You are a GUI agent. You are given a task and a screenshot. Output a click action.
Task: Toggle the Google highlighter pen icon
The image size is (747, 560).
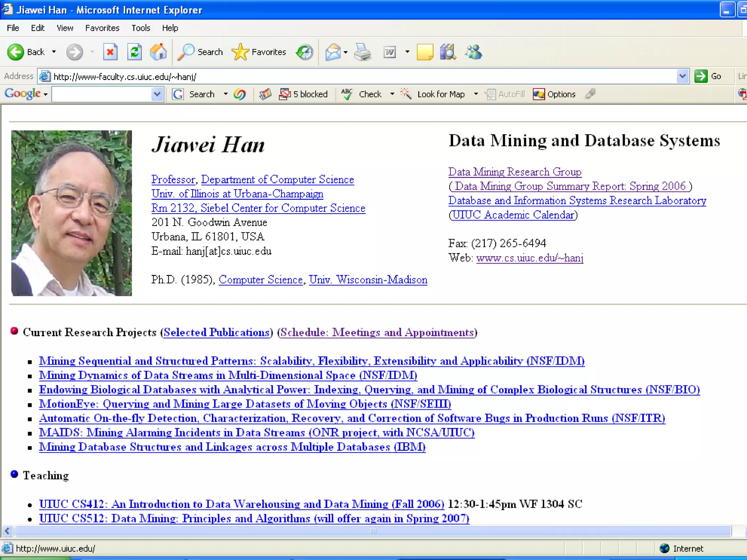coord(590,94)
